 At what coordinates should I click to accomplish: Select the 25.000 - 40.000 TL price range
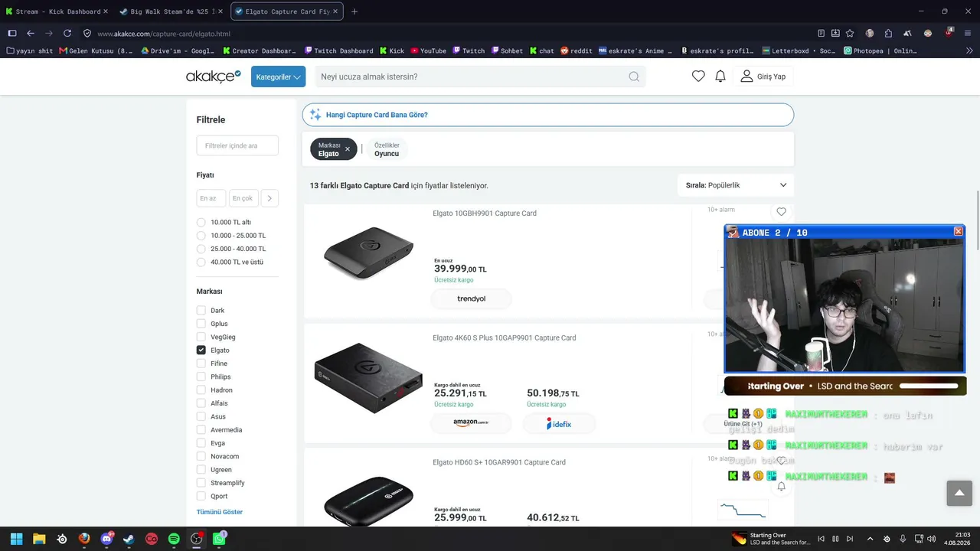pyautogui.click(x=201, y=249)
